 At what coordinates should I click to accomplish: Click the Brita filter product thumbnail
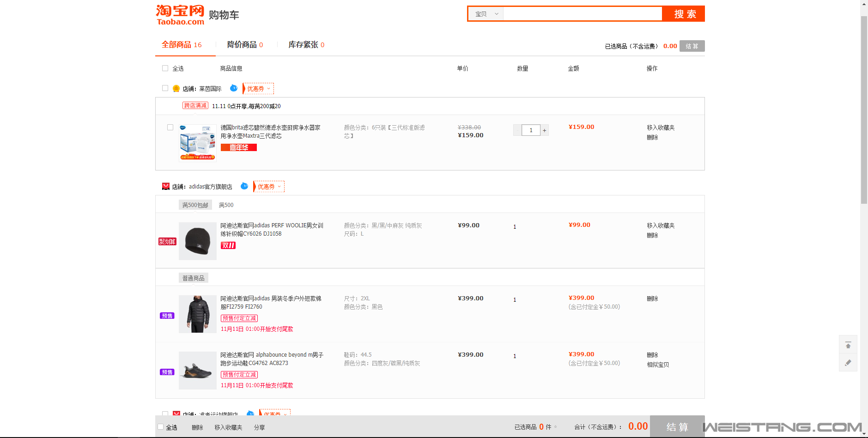(198, 143)
